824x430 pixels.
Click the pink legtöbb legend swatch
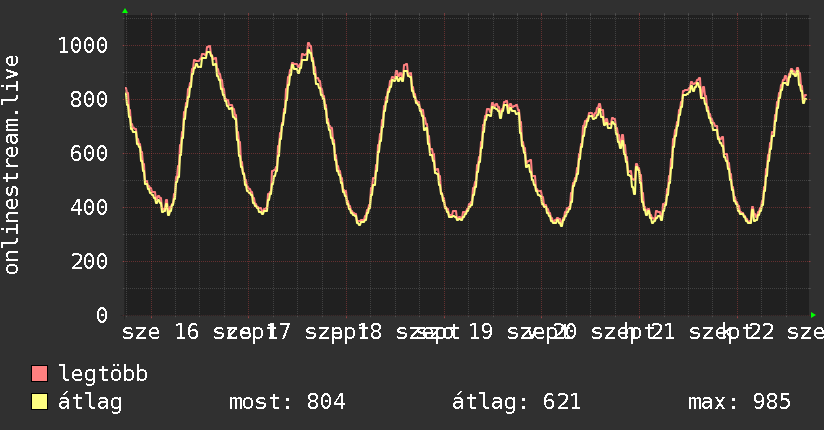[x=39, y=373]
